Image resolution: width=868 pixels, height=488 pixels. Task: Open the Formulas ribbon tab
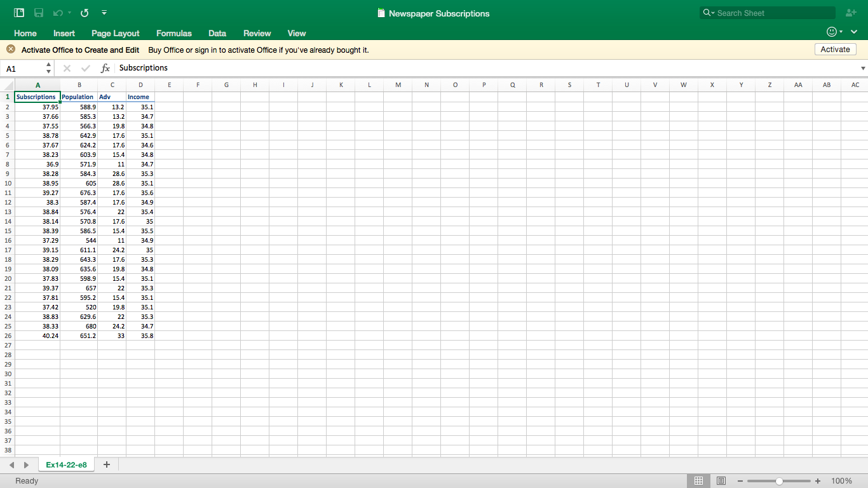(x=173, y=33)
